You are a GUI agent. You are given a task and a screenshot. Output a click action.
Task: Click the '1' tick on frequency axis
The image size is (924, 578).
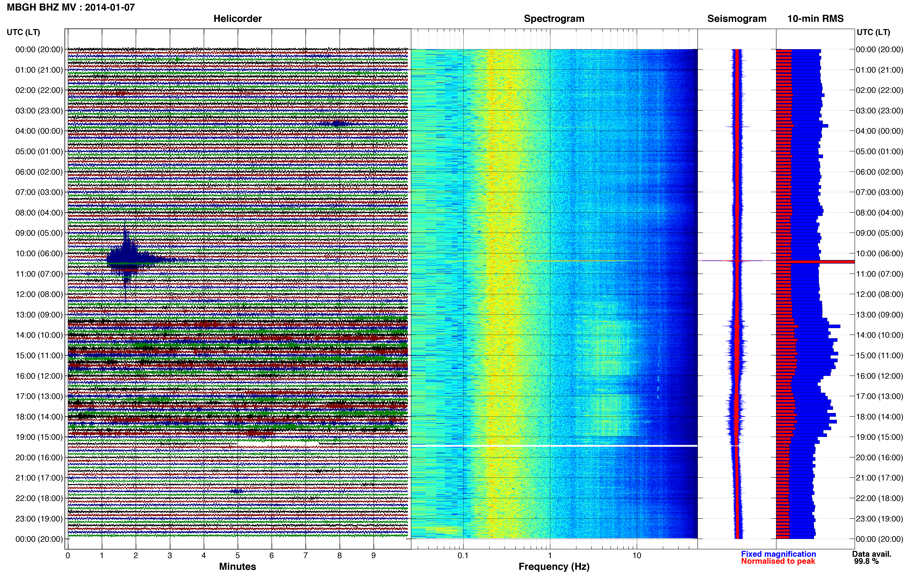coord(550,555)
